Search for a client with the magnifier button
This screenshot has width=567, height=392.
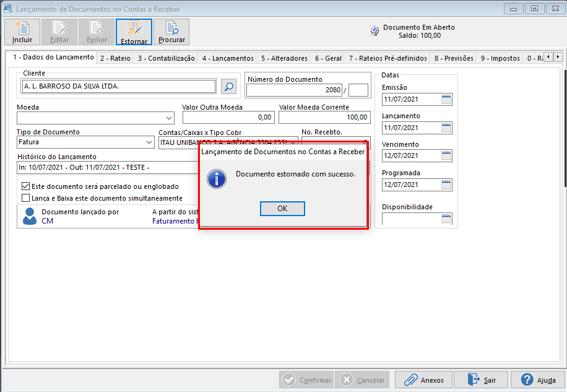[x=228, y=87]
